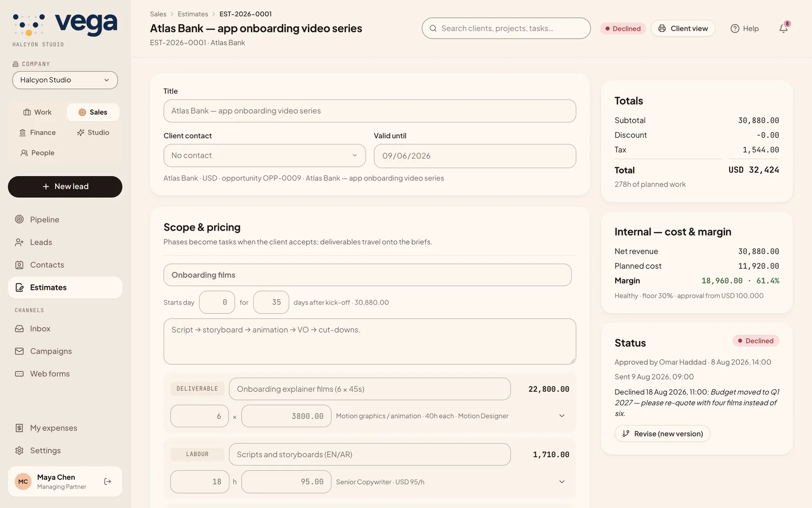Screen dimensions: 812x508
Task: Click the Valid until date field
Action: pyautogui.click(x=475, y=156)
